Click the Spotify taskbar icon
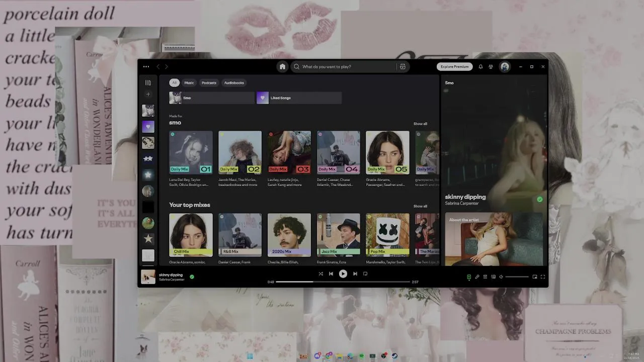The image size is (644, 362). [361, 356]
